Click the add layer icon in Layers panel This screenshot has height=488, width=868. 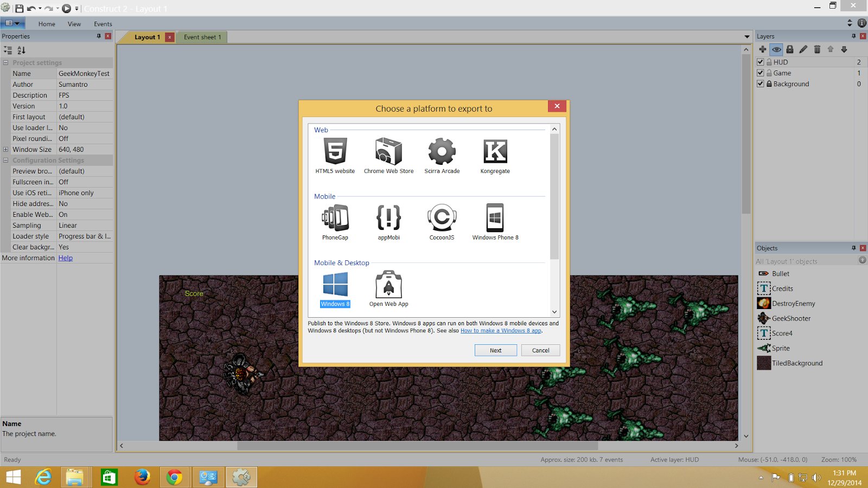point(763,49)
